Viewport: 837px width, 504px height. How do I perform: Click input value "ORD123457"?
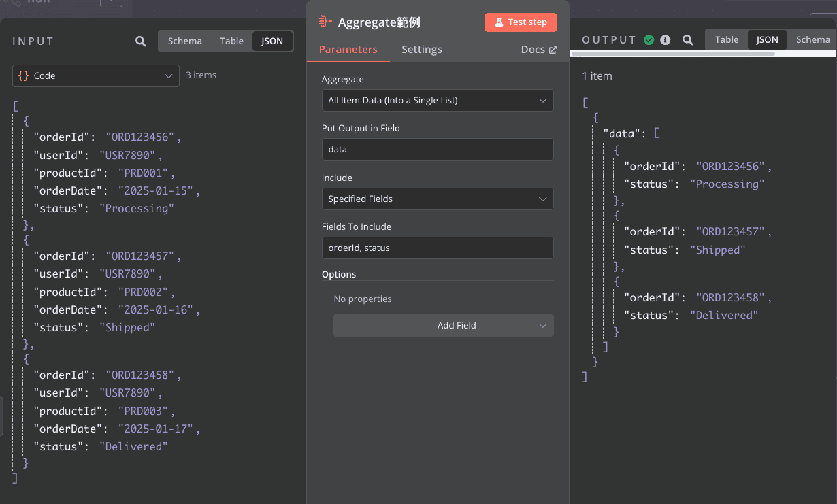point(140,256)
